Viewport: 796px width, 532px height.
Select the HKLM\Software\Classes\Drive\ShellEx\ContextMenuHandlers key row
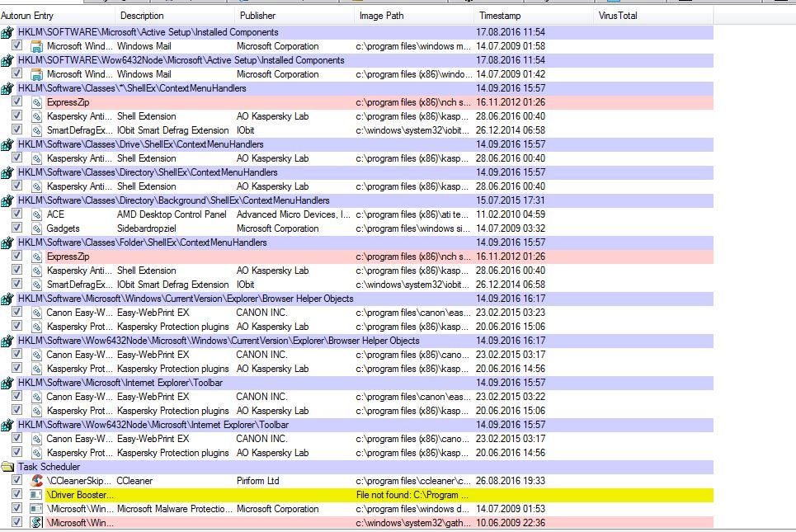point(357,144)
